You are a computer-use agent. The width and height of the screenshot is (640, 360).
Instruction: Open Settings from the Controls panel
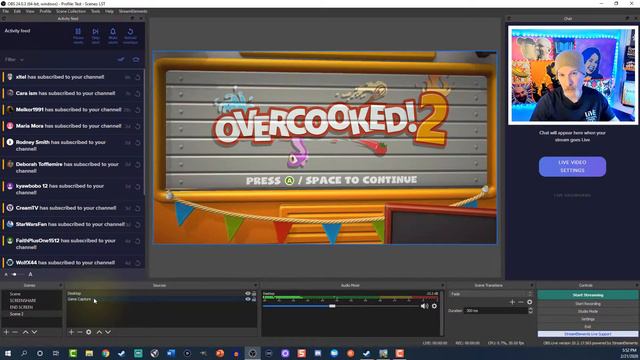(588, 319)
